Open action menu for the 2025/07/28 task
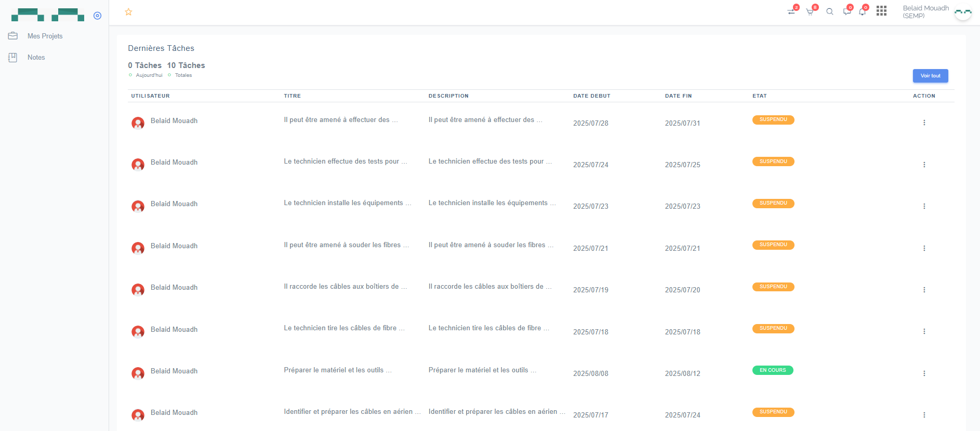980x431 pixels. click(x=924, y=123)
